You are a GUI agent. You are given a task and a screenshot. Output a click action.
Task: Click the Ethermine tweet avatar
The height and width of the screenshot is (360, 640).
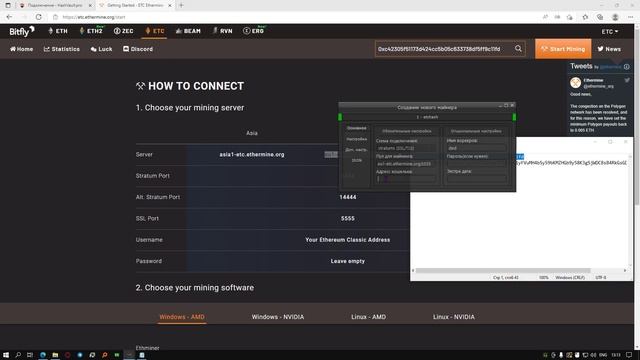tap(575, 82)
